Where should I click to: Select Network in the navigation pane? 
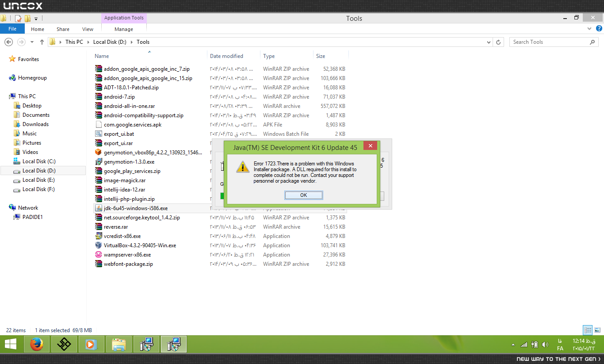28,208
